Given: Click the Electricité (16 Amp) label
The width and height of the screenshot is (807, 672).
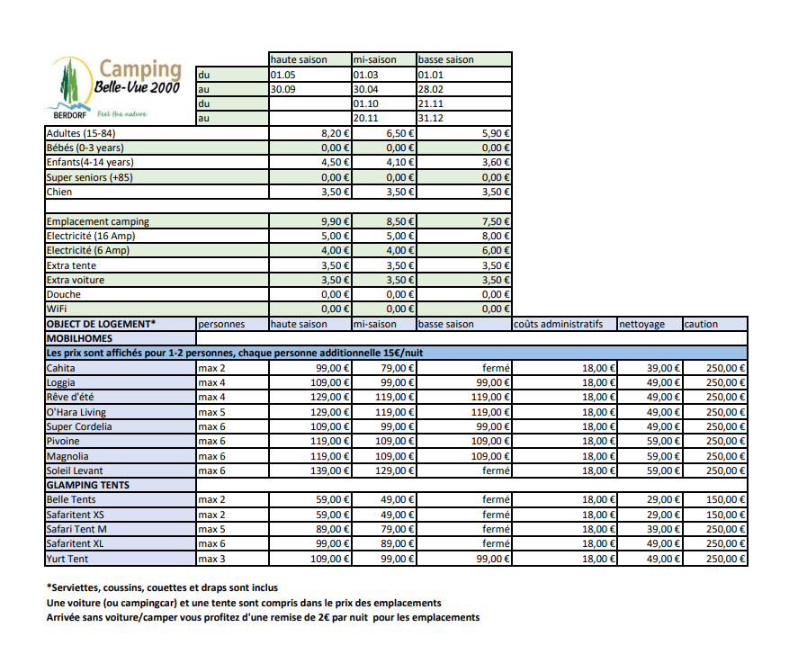Looking at the screenshot, I should [x=90, y=236].
